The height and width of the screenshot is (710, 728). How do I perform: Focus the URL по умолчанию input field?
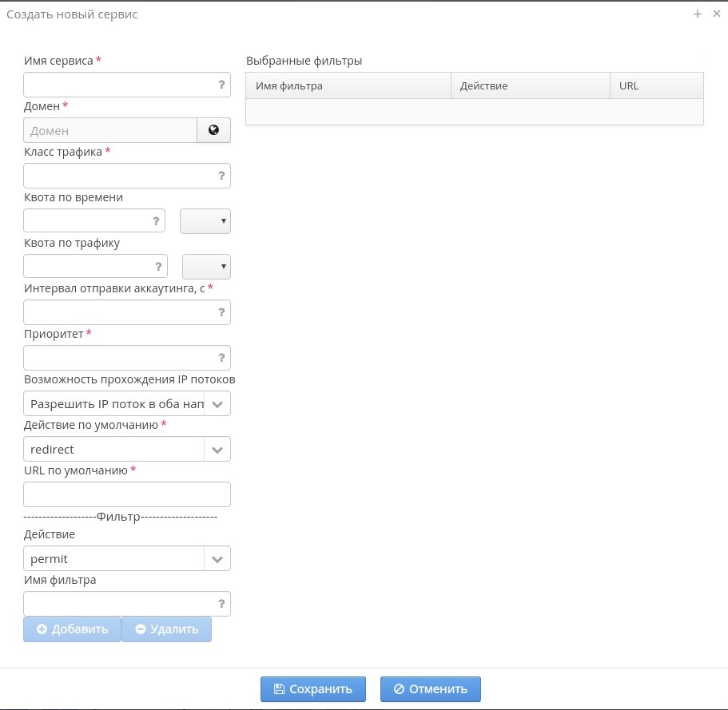pyautogui.click(x=127, y=494)
